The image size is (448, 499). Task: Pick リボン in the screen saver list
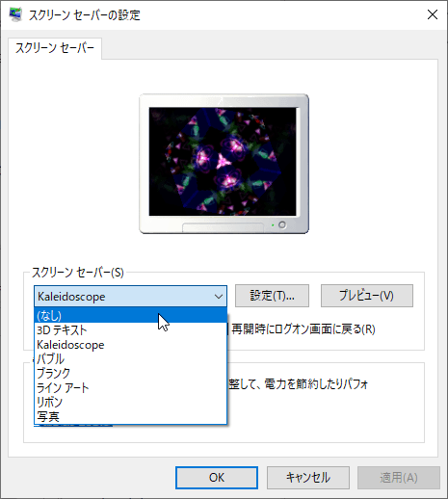tap(130, 402)
